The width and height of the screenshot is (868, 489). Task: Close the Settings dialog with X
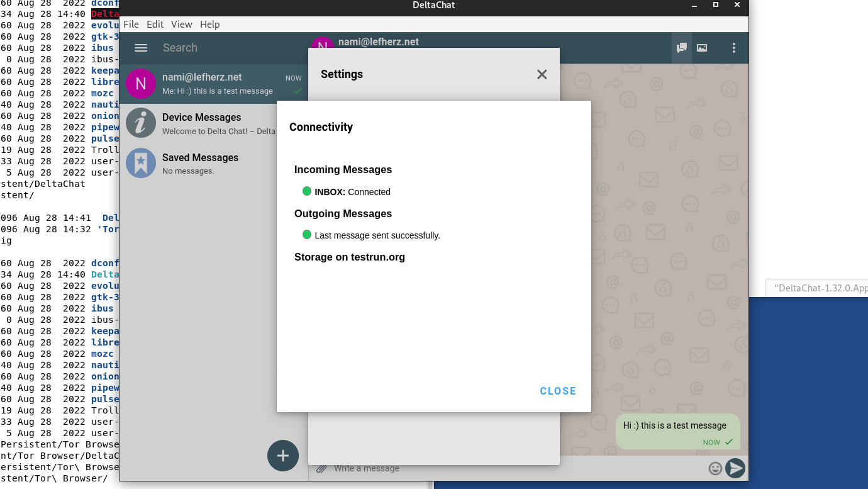coord(542,74)
